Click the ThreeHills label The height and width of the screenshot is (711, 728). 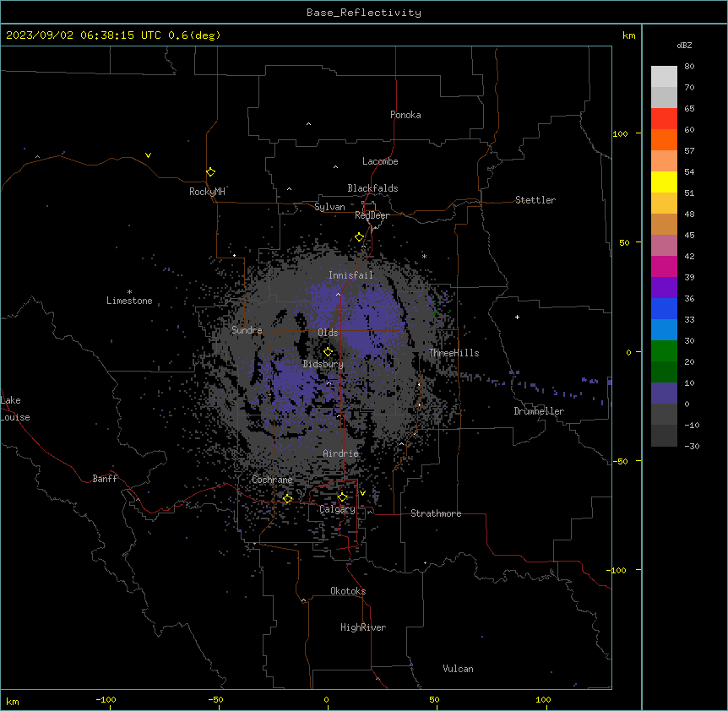pyautogui.click(x=454, y=353)
